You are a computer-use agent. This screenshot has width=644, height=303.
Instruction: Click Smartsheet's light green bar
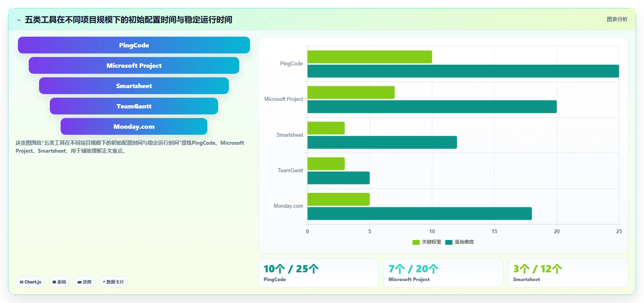326,128
